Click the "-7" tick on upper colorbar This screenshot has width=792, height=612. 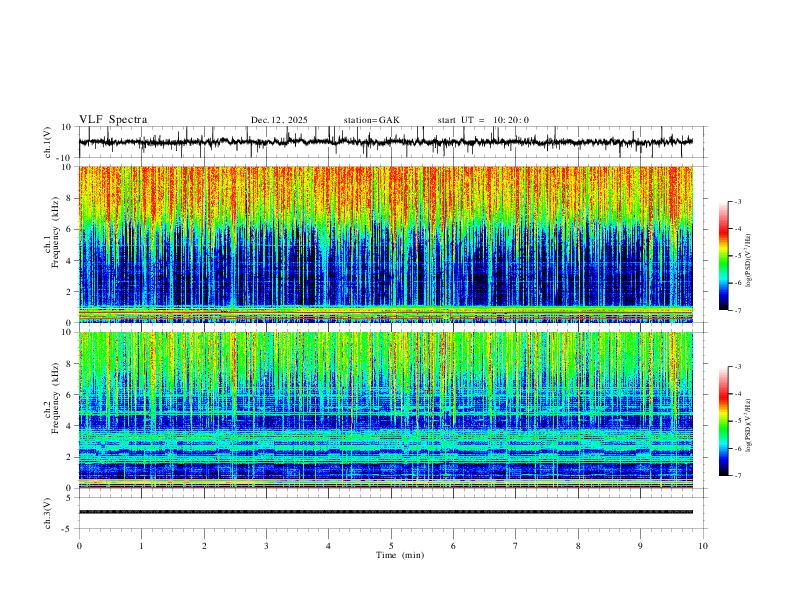[x=737, y=311]
